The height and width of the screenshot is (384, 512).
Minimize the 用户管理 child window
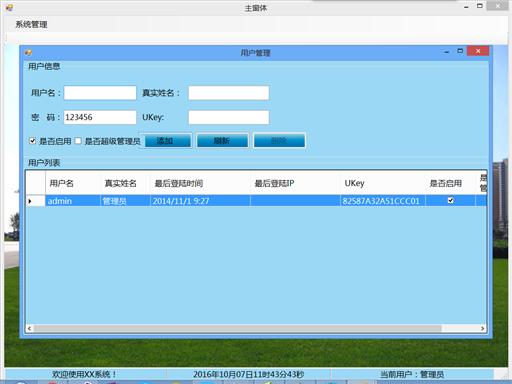(447, 52)
